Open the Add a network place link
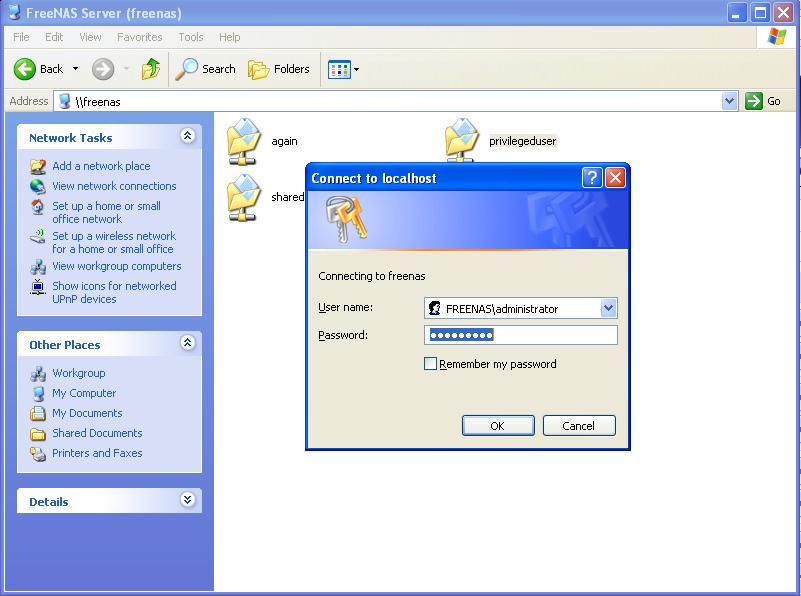The height and width of the screenshot is (596, 801). [x=101, y=166]
